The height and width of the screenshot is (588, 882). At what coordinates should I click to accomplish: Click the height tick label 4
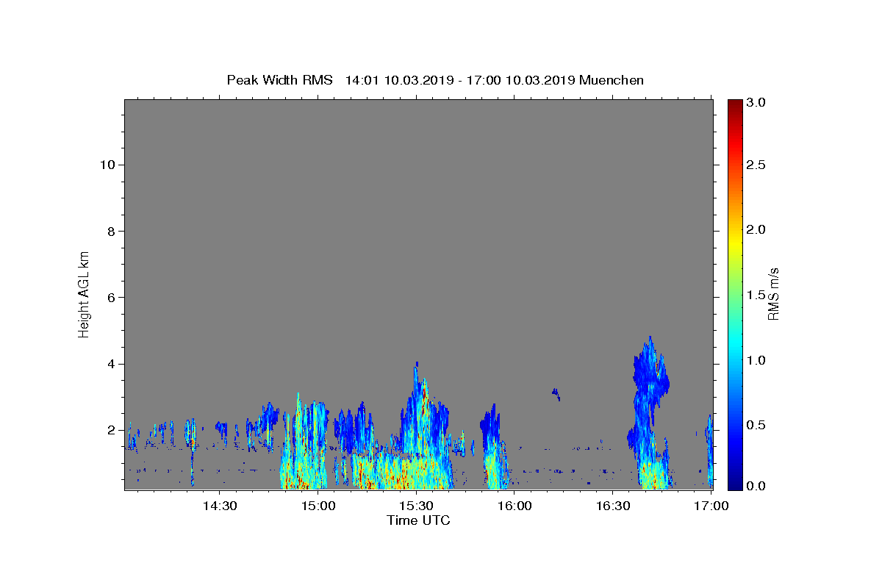tap(112, 364)
